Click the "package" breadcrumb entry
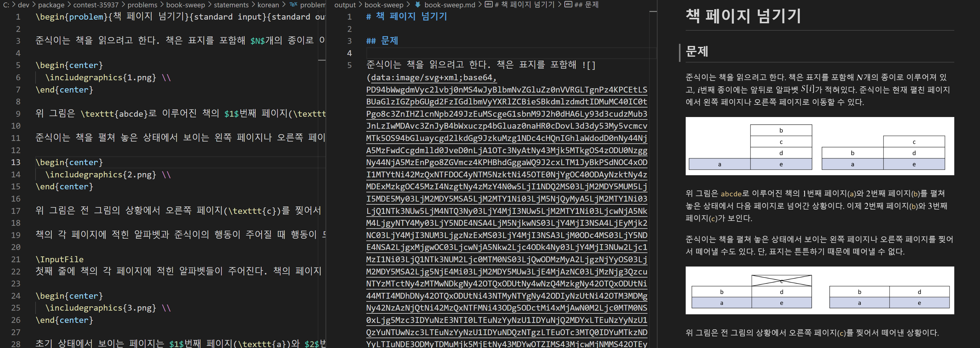 [51, 5]
